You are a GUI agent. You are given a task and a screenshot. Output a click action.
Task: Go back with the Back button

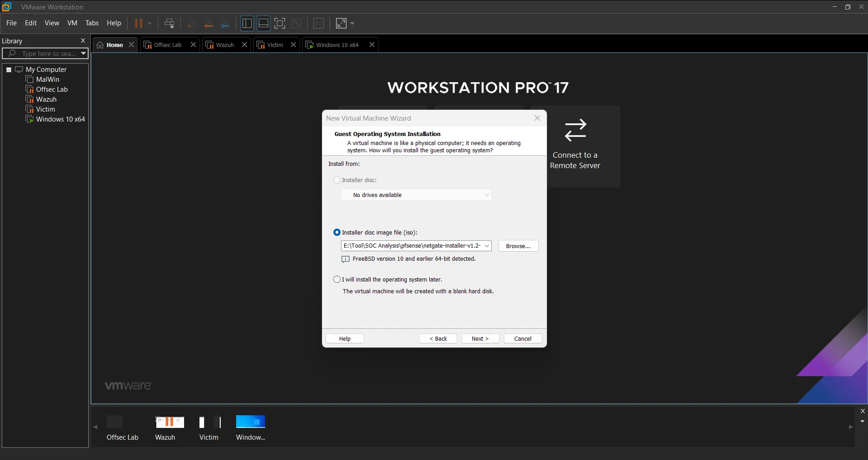[438, 338]
